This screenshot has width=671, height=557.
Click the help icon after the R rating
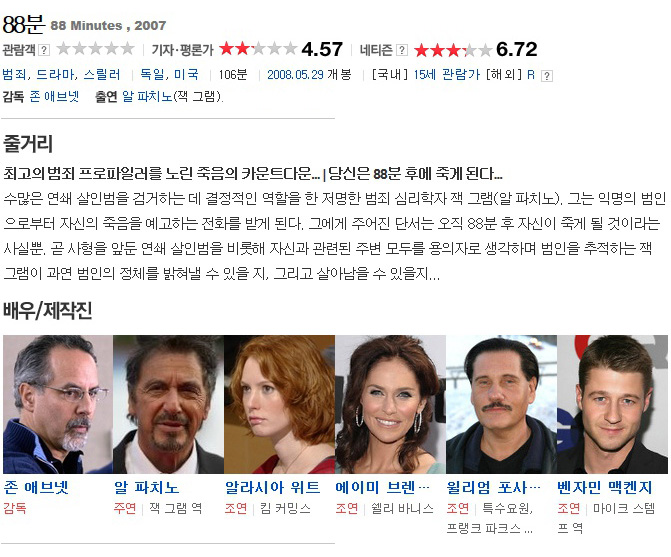(547, 76)
